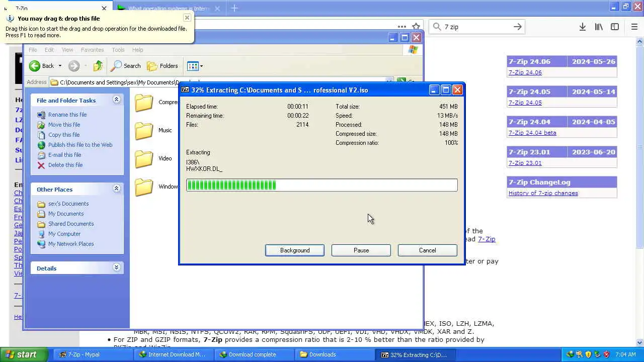This screenshot has width=644, height=362.
Task: Click the red shield system tray icon
Action: tap(606, 354)
